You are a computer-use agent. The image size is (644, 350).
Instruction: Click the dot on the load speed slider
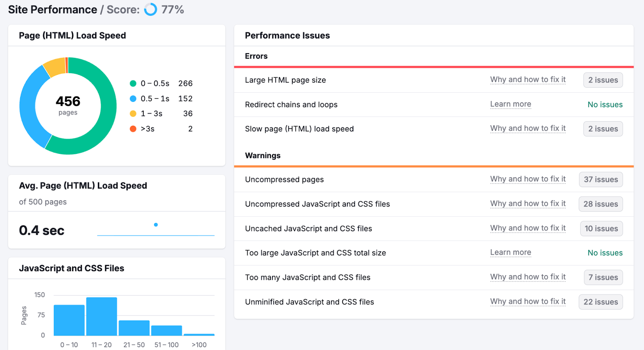[x=156, y=225]
